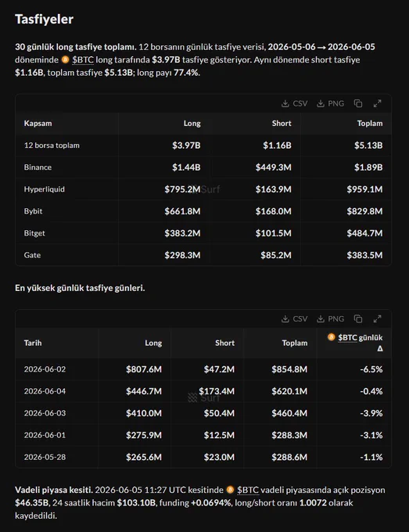Image resolution: width=409 pixels, height=532 pixels.
Task: Expand the daily liquidation table fullscreen
Action: [x=377, y=319]
